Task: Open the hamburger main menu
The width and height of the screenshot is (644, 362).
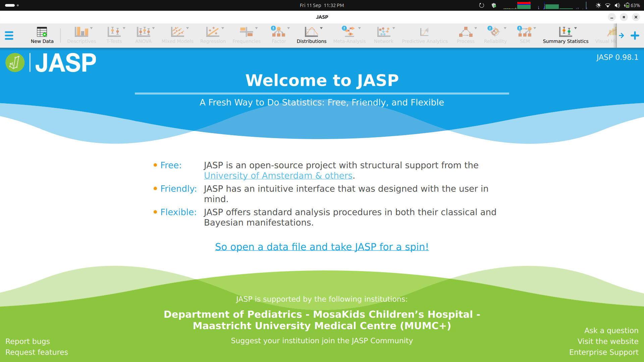Action: pos(9,36)
